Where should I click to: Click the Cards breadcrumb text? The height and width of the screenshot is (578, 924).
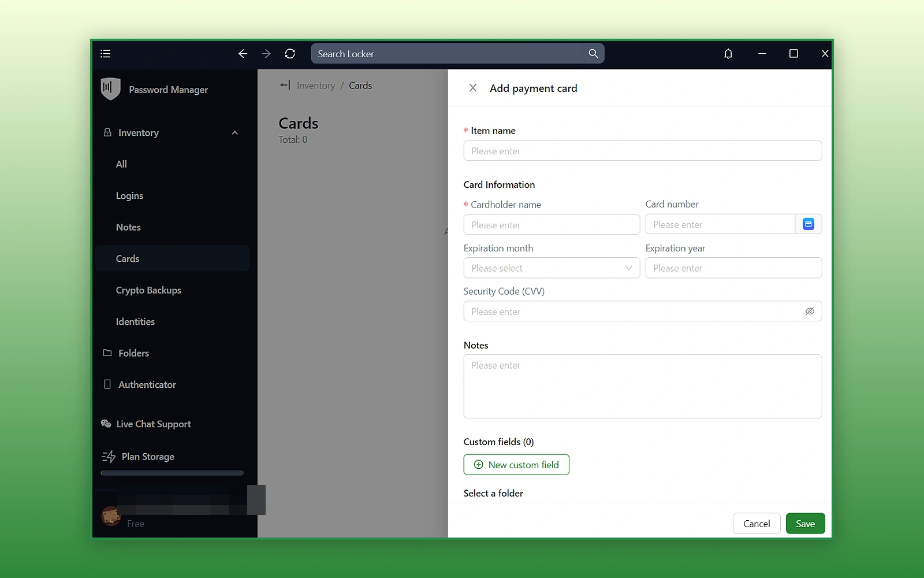click(360, 86)
